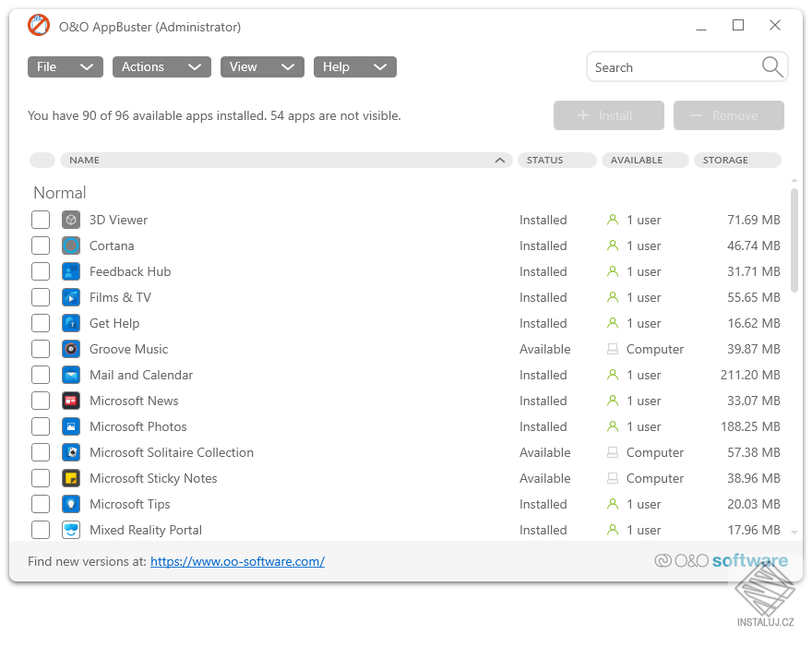Select the Mail and Calendar row name
Image resolution: width=812 pixels, height=647 pixels.
[x=141, y=375]
